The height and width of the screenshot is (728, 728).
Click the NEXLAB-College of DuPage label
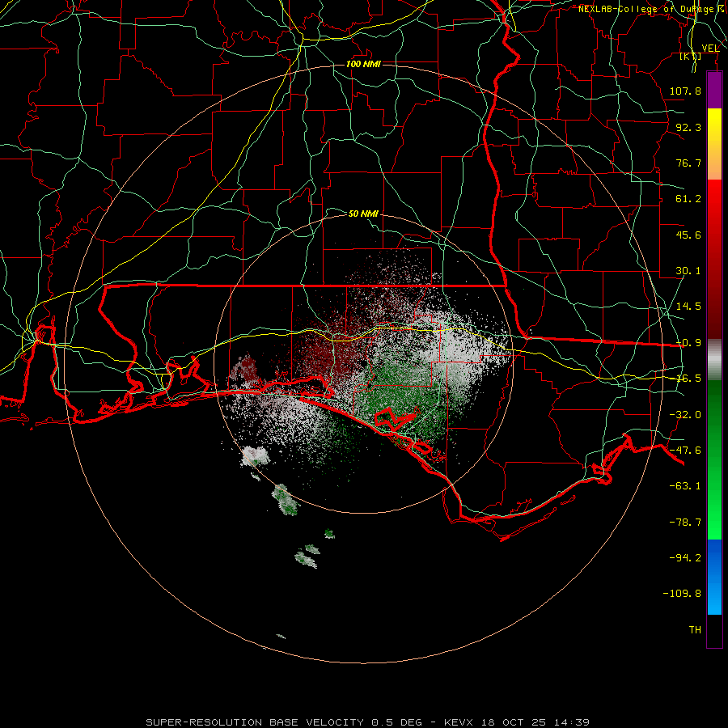[650, 9]
